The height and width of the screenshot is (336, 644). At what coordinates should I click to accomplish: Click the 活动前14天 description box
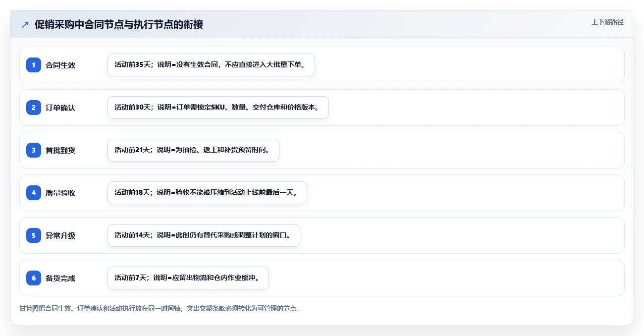pyautogui.click(x=204, y=235)
